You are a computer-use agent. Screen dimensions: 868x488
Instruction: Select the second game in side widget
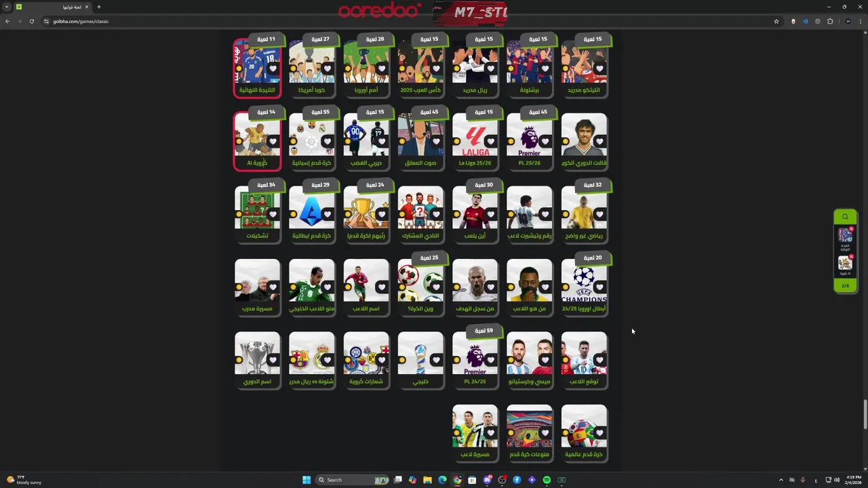click(845, 263)
